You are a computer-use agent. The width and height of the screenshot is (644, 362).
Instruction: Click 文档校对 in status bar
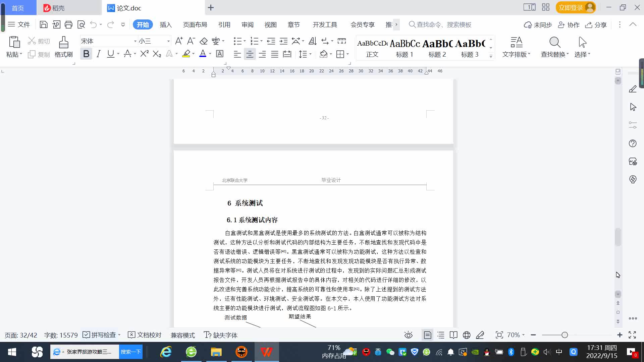pyautogui.click(x=145, y=335)
